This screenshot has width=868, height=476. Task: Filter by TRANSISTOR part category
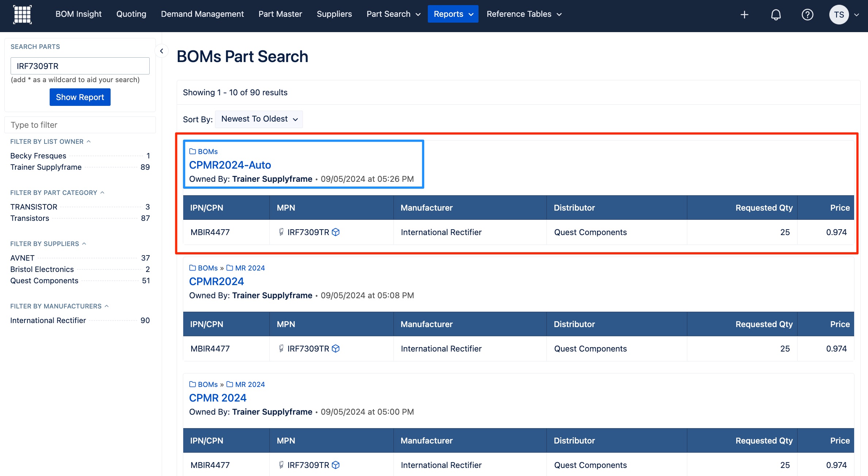click(x=80, y=207)
